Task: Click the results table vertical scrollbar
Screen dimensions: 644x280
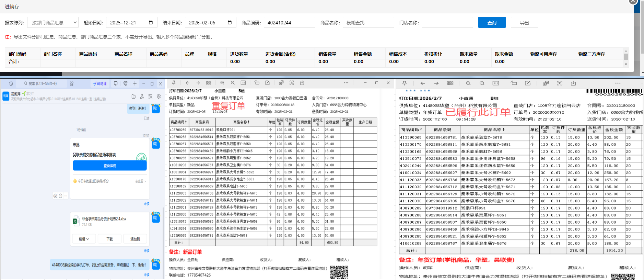Action: [626, 57]
